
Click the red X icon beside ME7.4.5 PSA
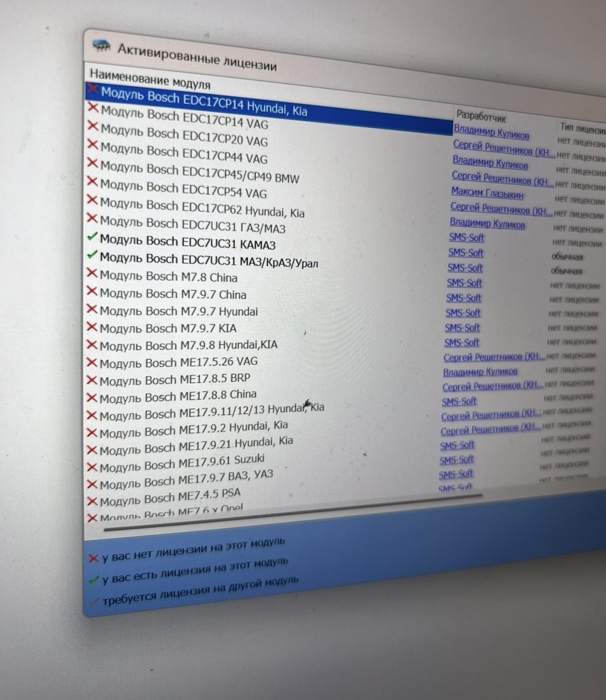pos(92,501)
